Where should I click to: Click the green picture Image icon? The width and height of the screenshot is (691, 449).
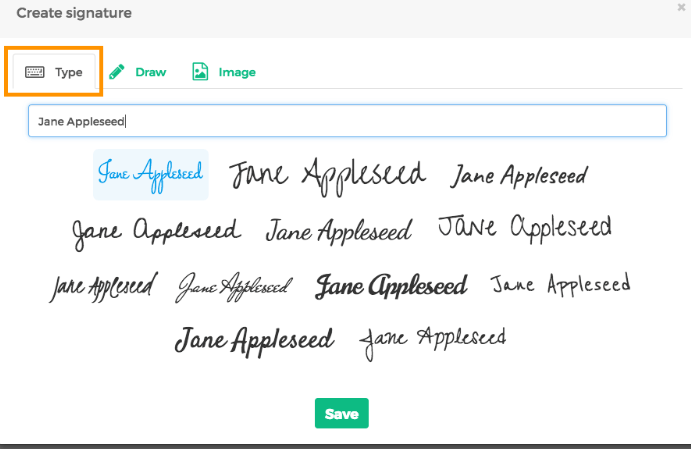click(200, 72)
